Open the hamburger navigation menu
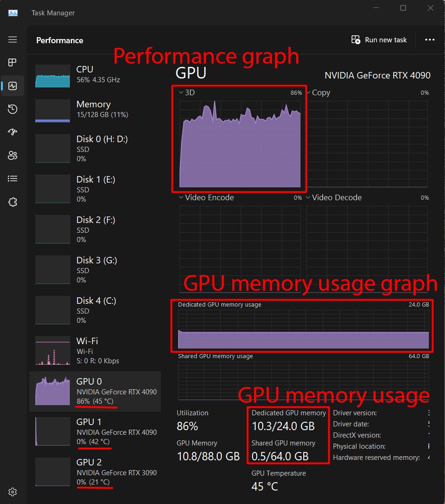This screenshot has height=504, width=445. pos(13,39)
